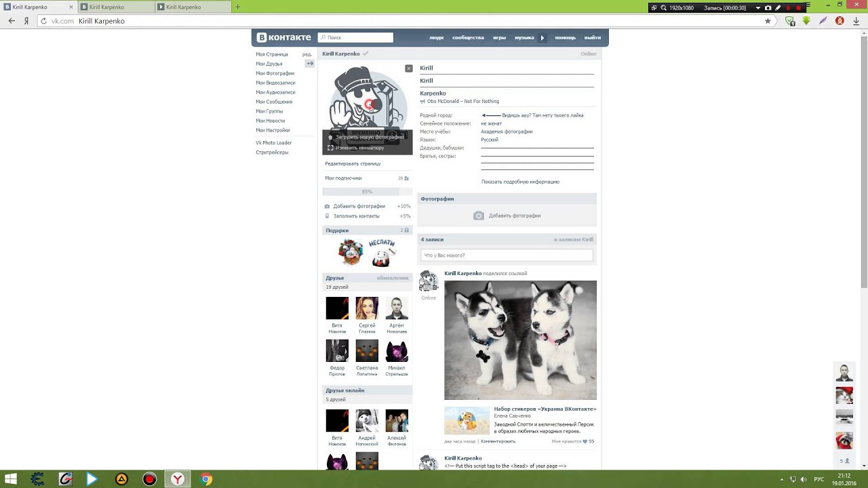Open Yandex Browser from the taskbar

point(177,479)
